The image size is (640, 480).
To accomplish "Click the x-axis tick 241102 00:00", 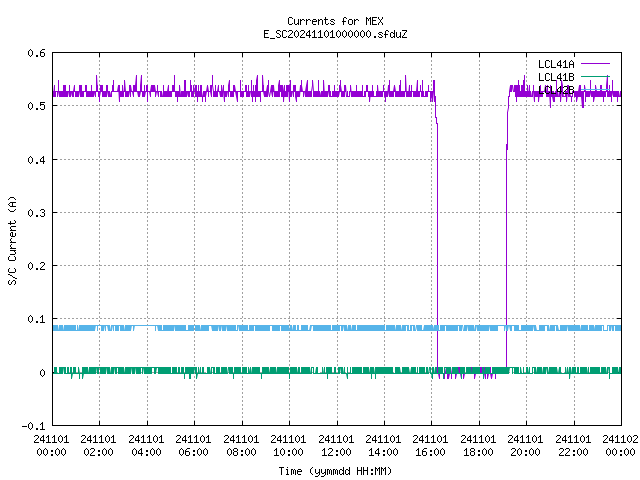I will pos(620,446).
